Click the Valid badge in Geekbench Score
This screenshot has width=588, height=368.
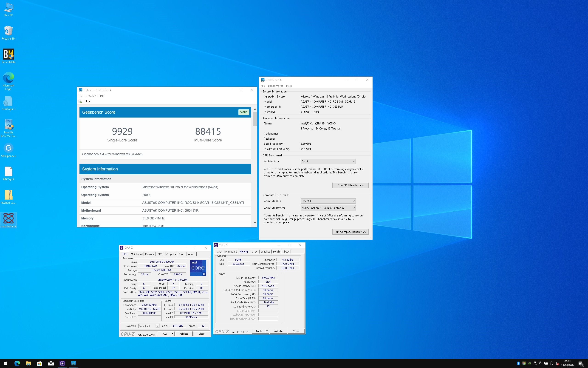244,112
